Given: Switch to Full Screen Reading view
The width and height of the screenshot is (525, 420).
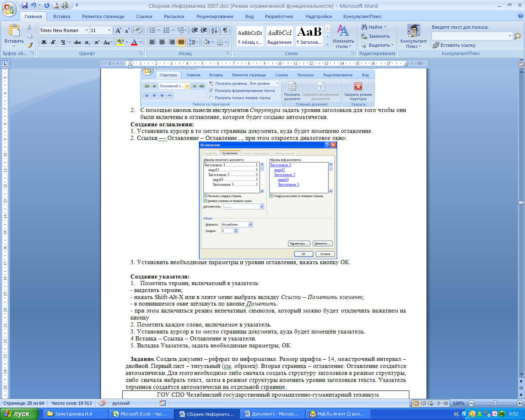Looking at the screenshot, I should 423,403.
